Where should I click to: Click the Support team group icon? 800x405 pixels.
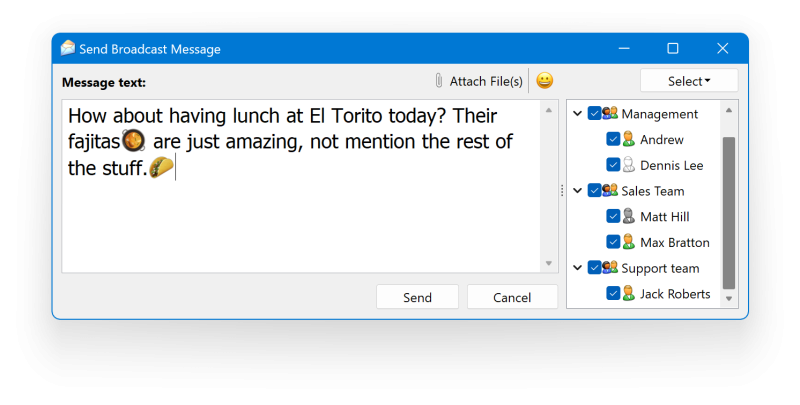tap(610, 267)
